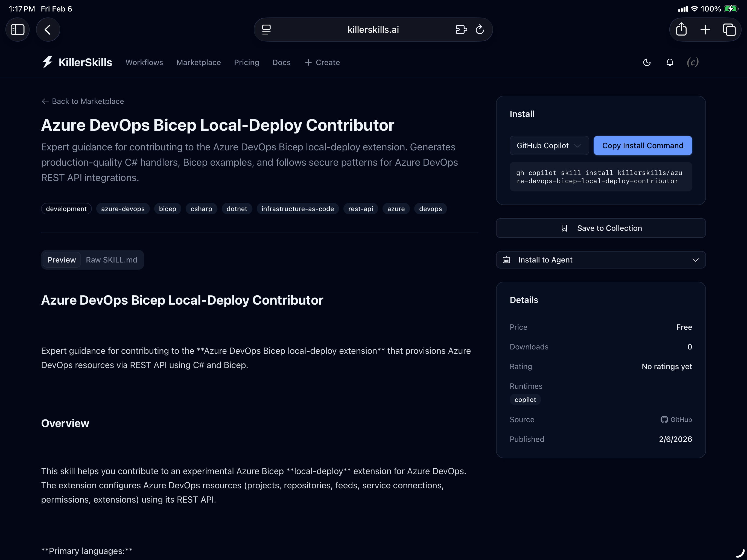Open user profile avatar icon
The width and height of the screenshot is (747, 560).
point(692,63)
